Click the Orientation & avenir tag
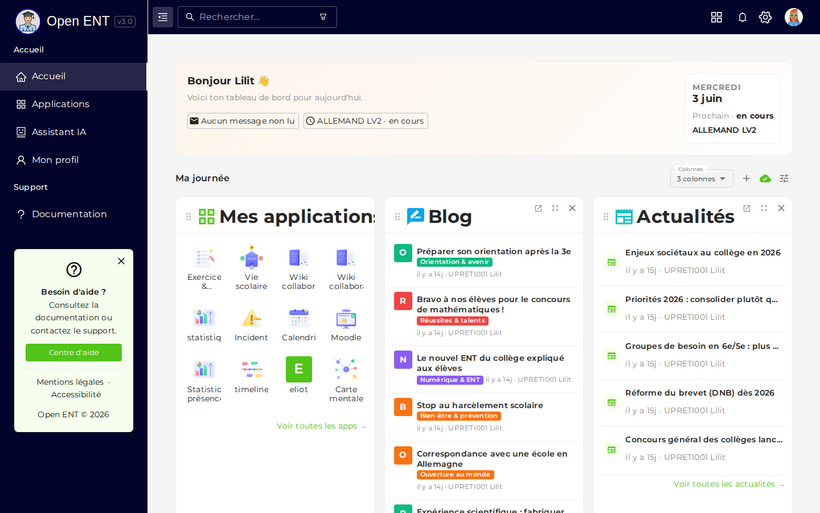Screen dimensions: 820x513 [454, 262]
